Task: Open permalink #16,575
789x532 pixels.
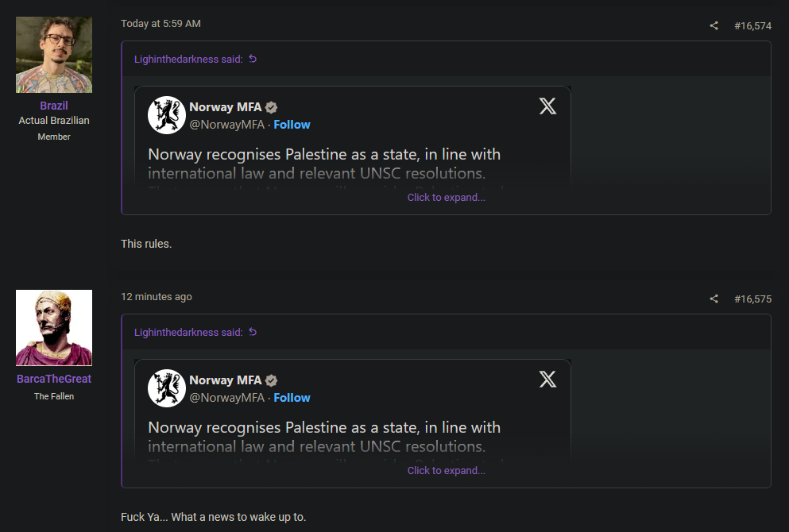Action: tap(752, 299)
